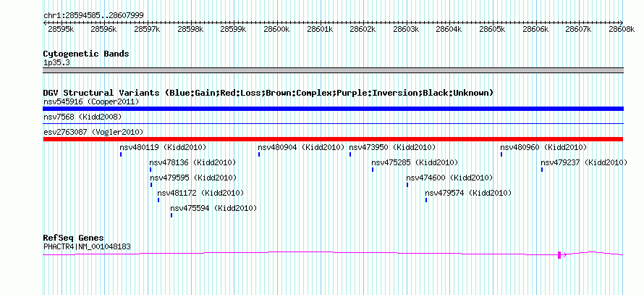Open variant nsv479595 (Kidd2010)
The height and width of the screenshot is (295, 644).
[x=193, y=178]
